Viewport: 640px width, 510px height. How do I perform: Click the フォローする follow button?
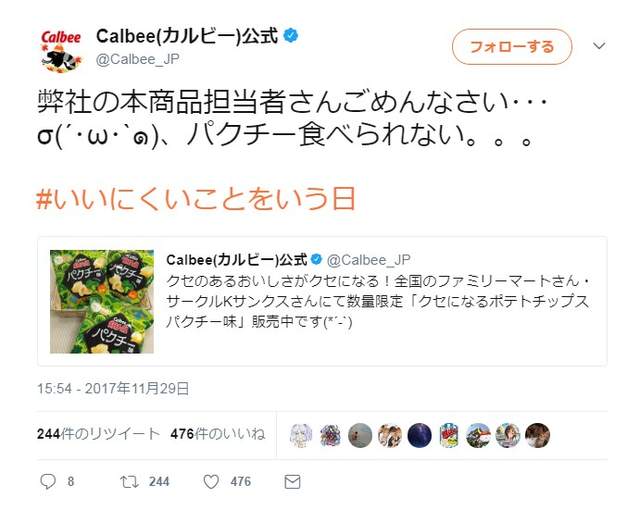[512, 47]
